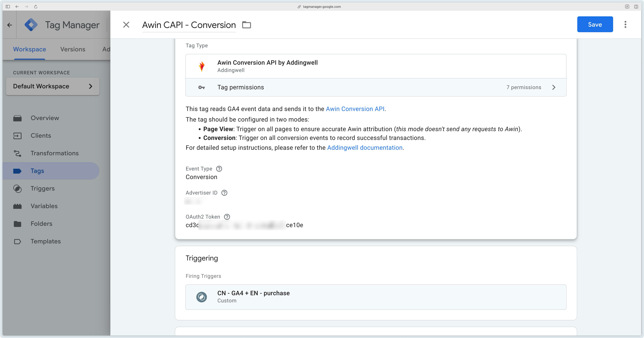Open Tags in the sidebar

(51, 171)
